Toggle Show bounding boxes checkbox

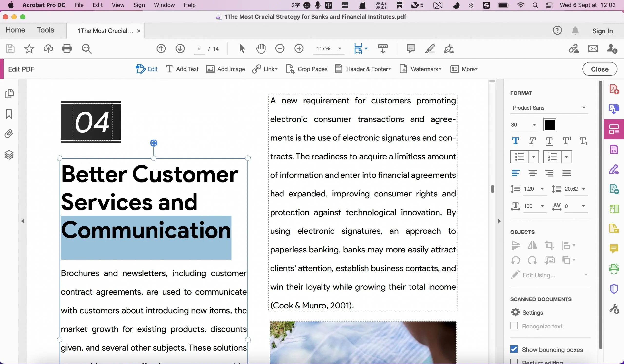click(514, 349)
